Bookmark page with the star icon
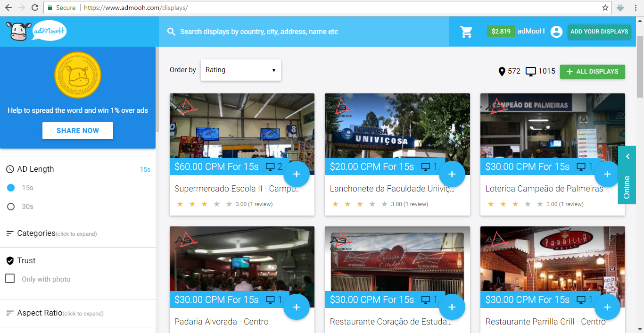The height and width of the screenshot is (333, 644). (x=605, y=8)
